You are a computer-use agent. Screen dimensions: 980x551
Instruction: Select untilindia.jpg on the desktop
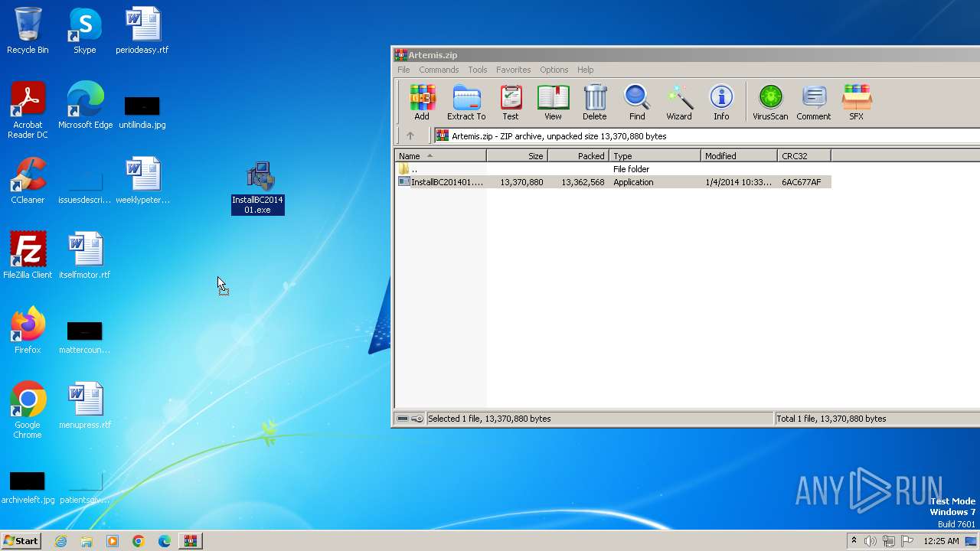tap(142, 111)
